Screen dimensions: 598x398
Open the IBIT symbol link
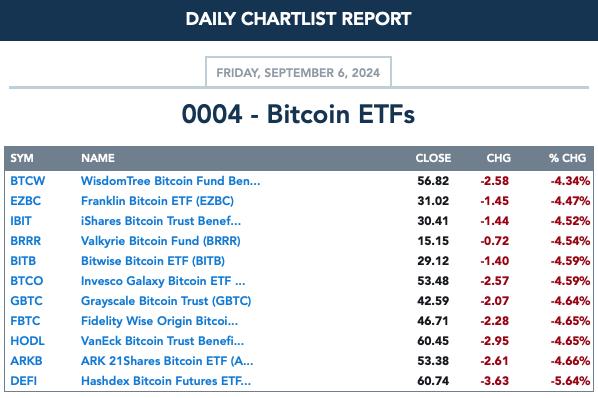21,221
